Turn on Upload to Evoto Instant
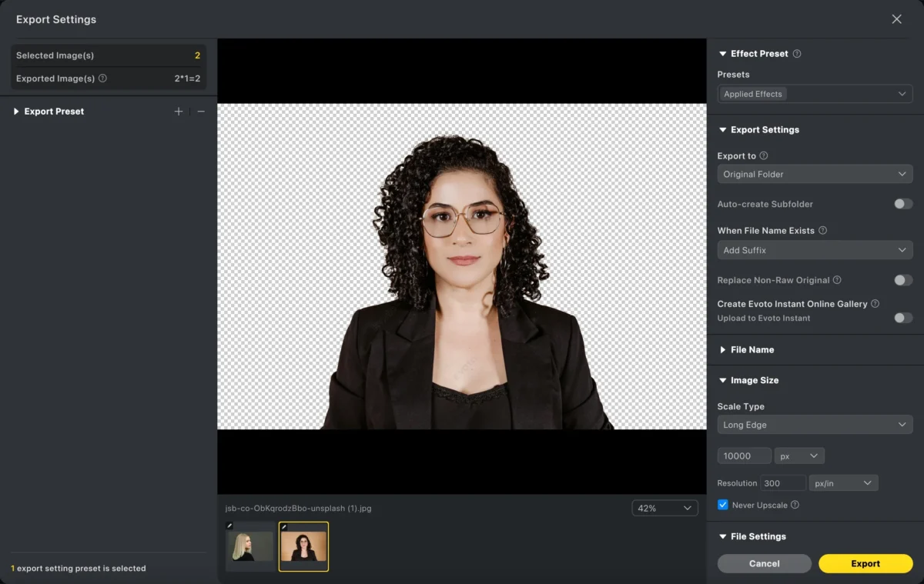 [x=902, y=318]
